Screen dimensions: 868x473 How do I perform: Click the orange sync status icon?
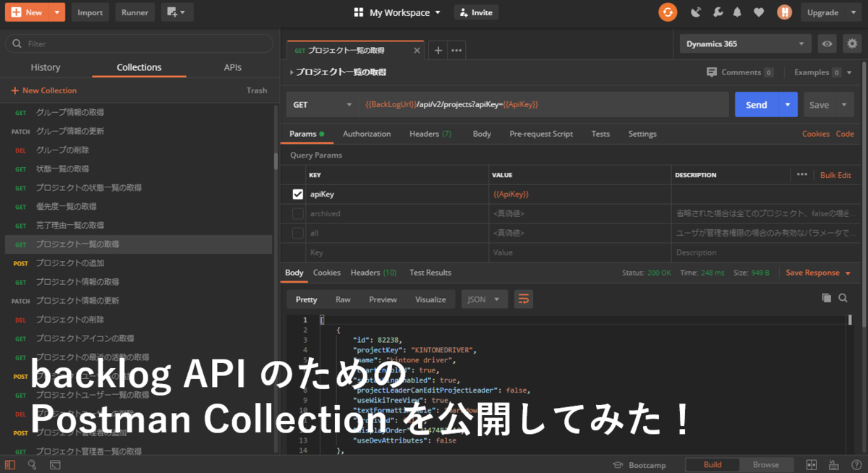pyautogui.click(x=668, y=12)
